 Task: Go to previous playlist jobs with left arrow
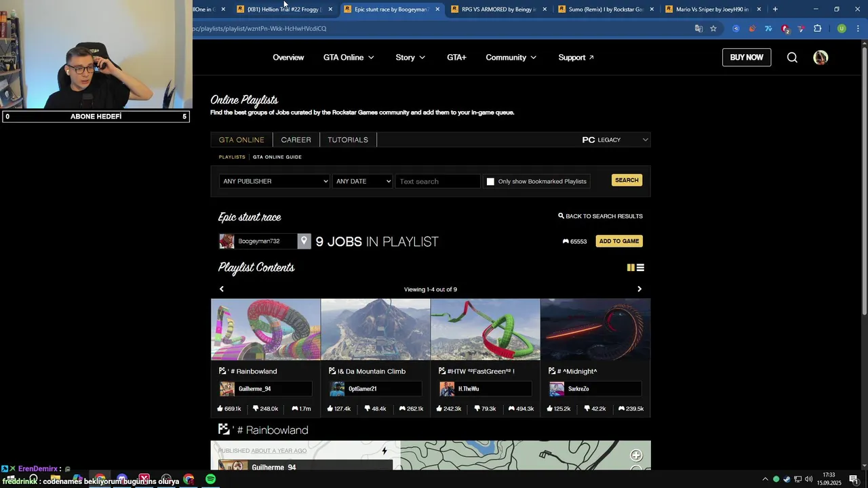[x=221, y=289]
